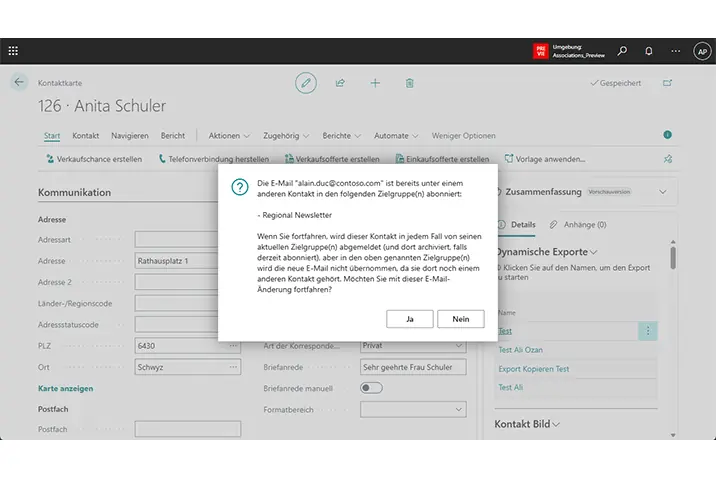Click Vorlage anwenden action
The width and height of the screenshot is (716, 478).
545,159
